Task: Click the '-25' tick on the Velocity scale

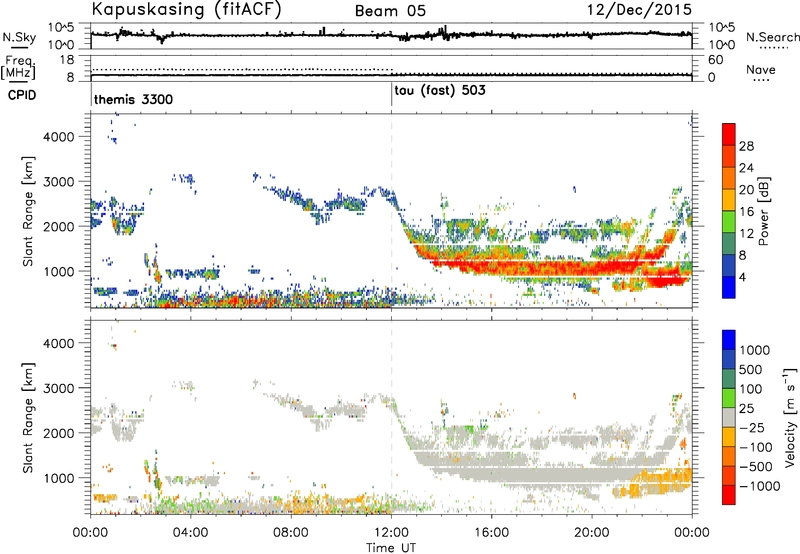Action: tap(753, 427)
